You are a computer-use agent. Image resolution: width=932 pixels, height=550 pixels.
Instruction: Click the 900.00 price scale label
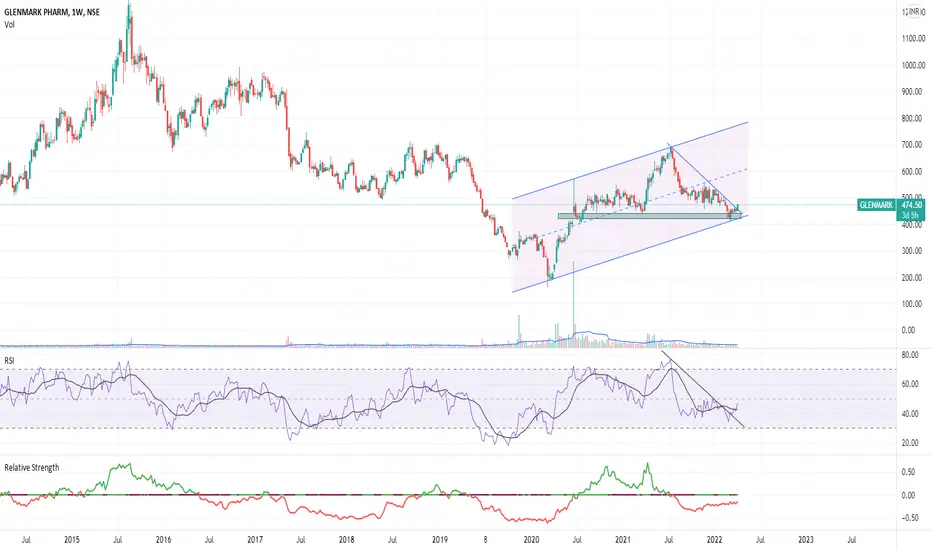click(912, 92)
